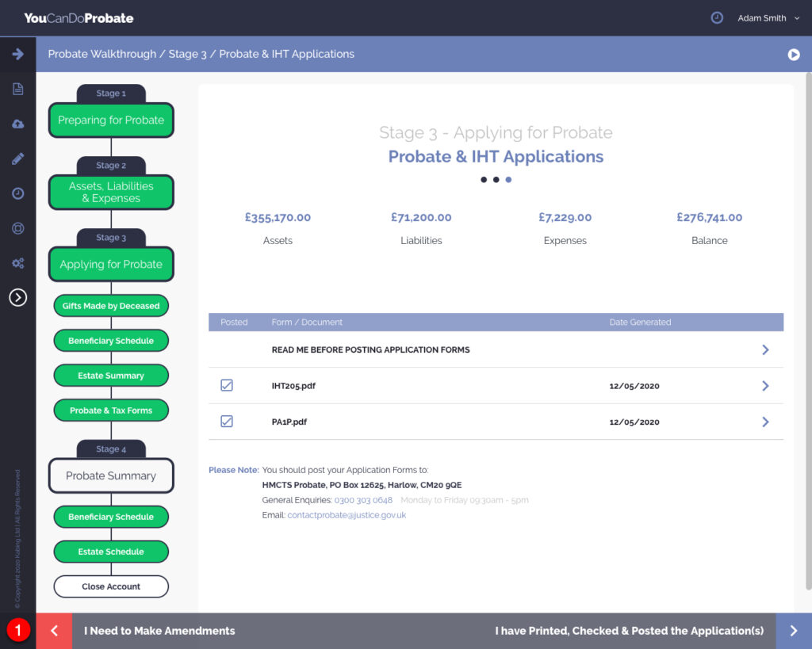Click the document icon in left sidebar

pyautogui.click(x=17, y=89)
